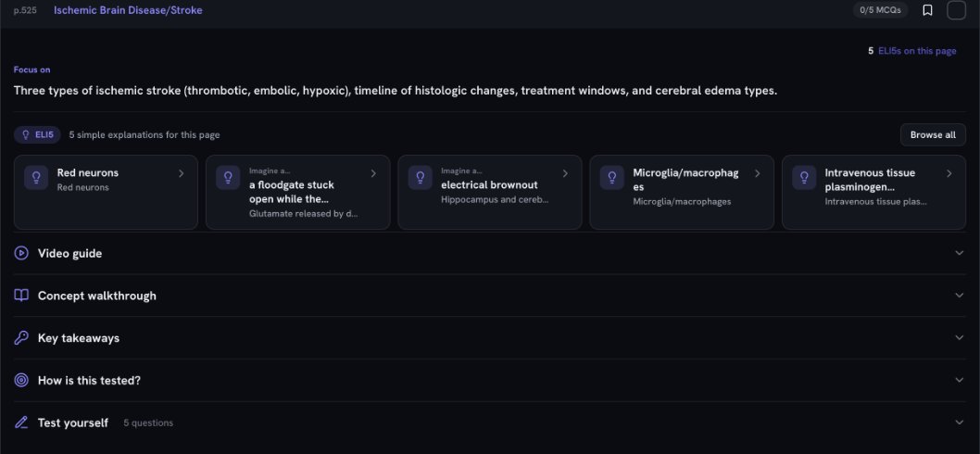Expand the Test yourself section

pyautogui.click(x=489, y=422)
